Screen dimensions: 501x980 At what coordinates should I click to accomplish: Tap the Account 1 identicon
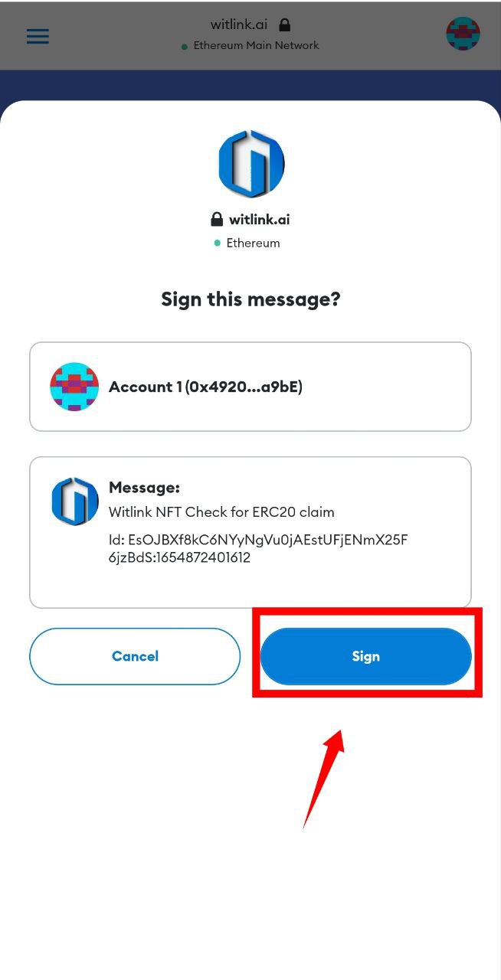coord(74,387)
